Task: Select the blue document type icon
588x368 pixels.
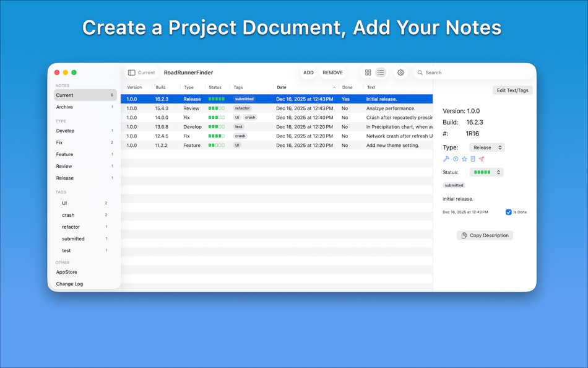Action: 473,159
